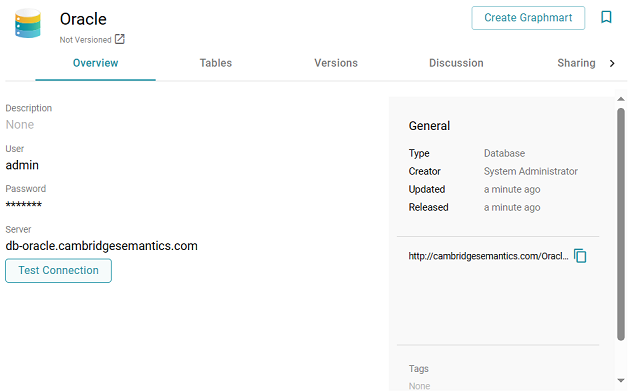Switch to the Overview tab
The width and height of the screenshot is (630, 392).
(x=95, y=63)
